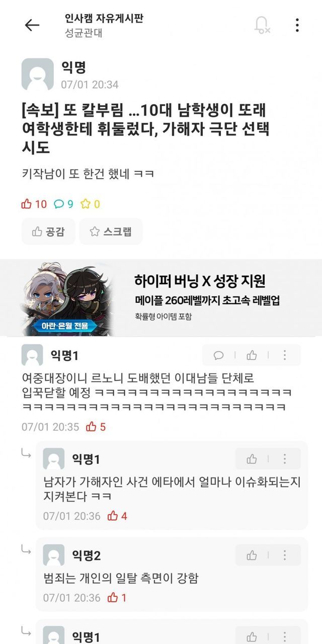Viewport: 322px width, 644px height.
Task: Open options menu on the first 익명1 comment
Action: tap(284, 356)
